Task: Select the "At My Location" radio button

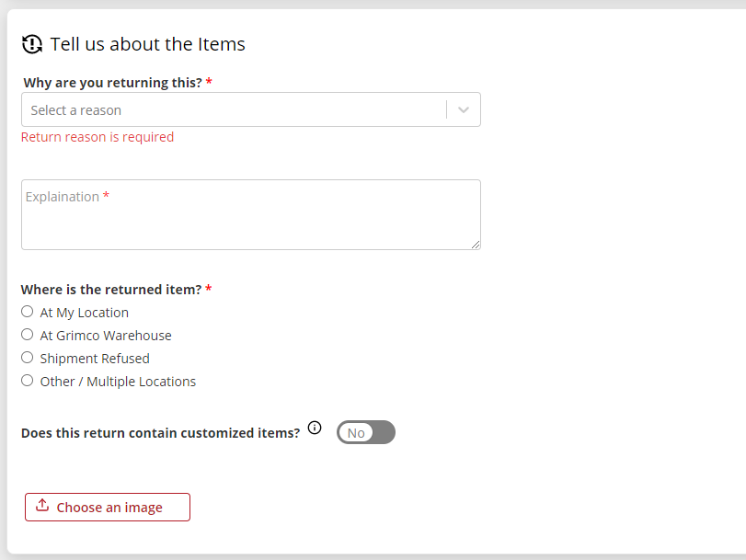Action: coord(28,312)
